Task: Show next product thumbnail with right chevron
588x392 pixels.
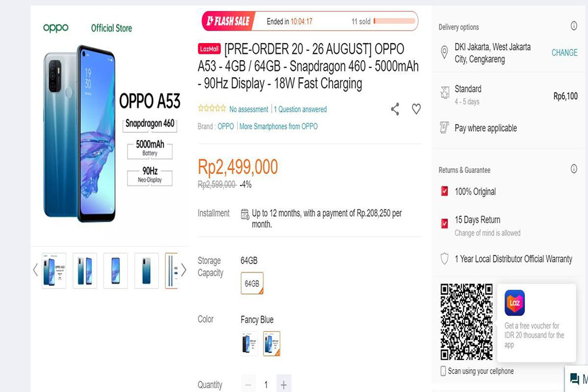Action: coord(184,270)
